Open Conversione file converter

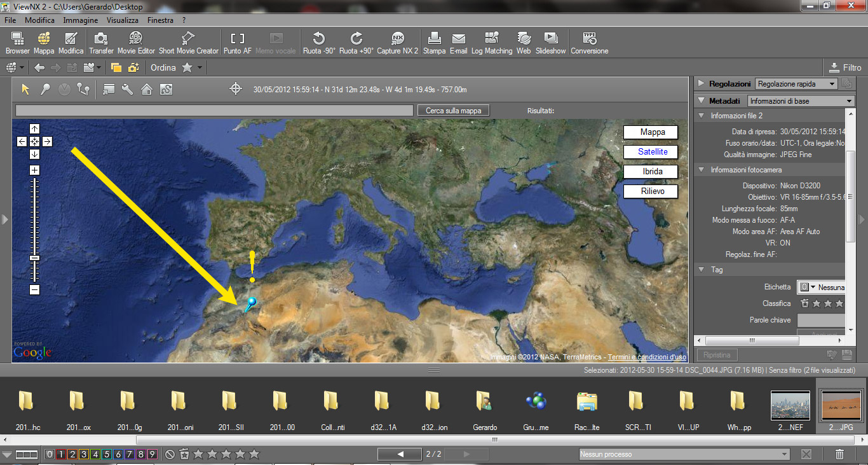point(590,43)
